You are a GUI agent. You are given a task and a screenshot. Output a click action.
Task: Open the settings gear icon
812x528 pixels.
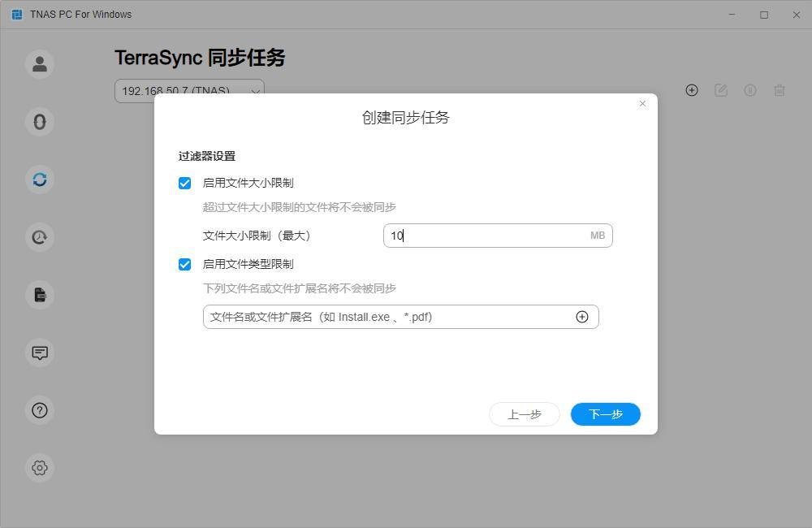click(40, 468)
